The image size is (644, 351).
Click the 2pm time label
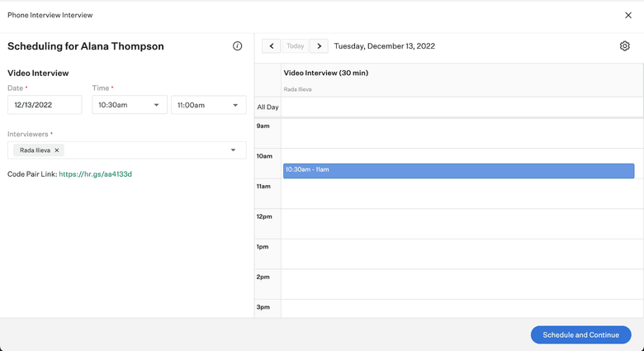[263, 277]
